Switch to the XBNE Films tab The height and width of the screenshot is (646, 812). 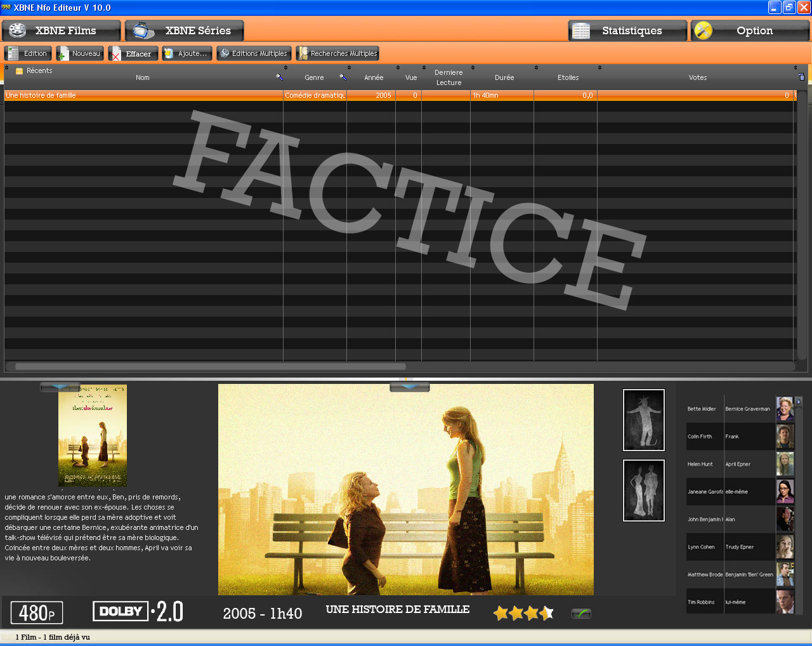(x=61, y=30)
